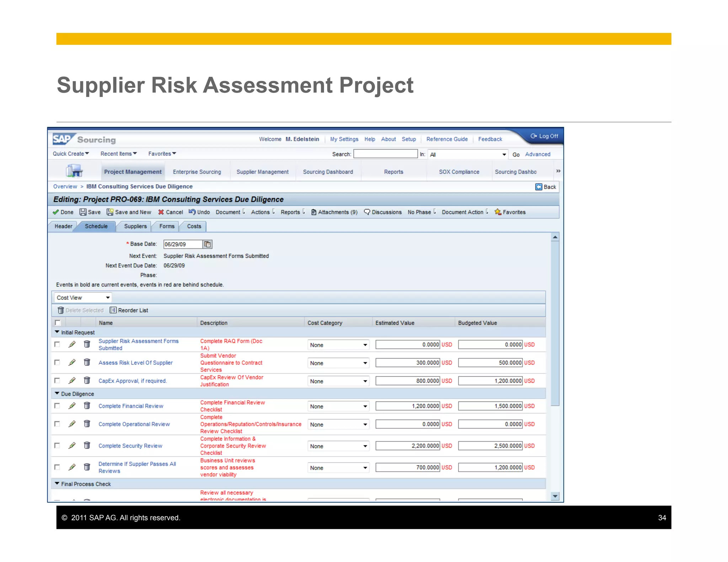This screenshot has width=728, height=562.
Task: Click the My Settings link
Action: tap(344, 139)
